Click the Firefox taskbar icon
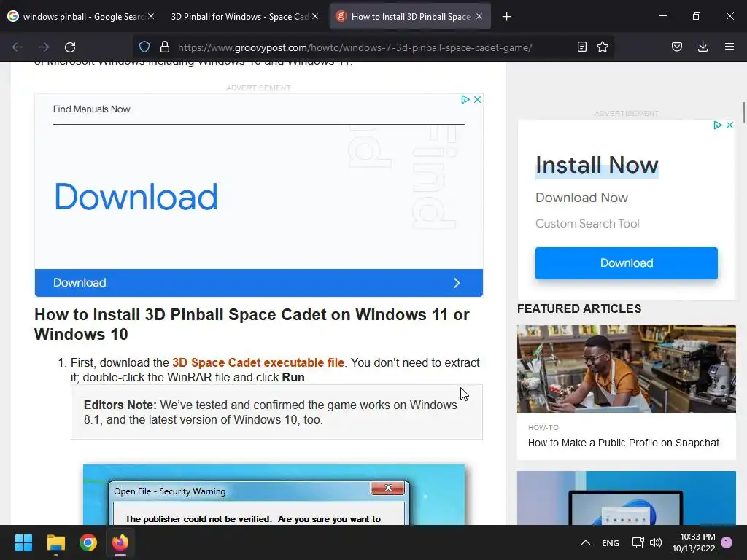This screenshot has height=560, width=747. point(120,542)
